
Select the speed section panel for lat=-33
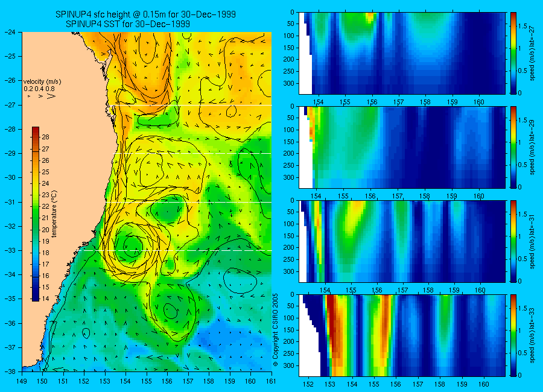402,335
